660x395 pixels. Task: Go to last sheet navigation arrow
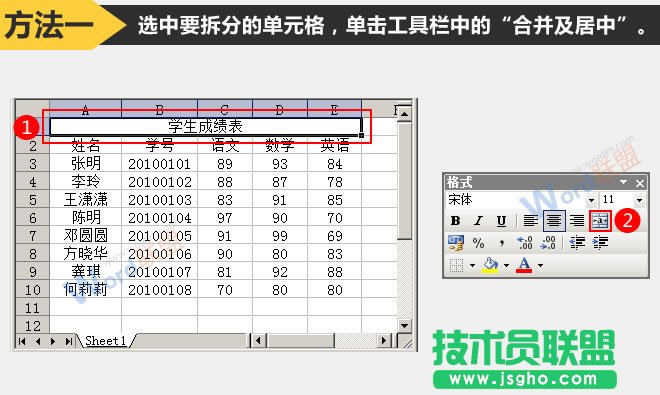coord(69,341)
